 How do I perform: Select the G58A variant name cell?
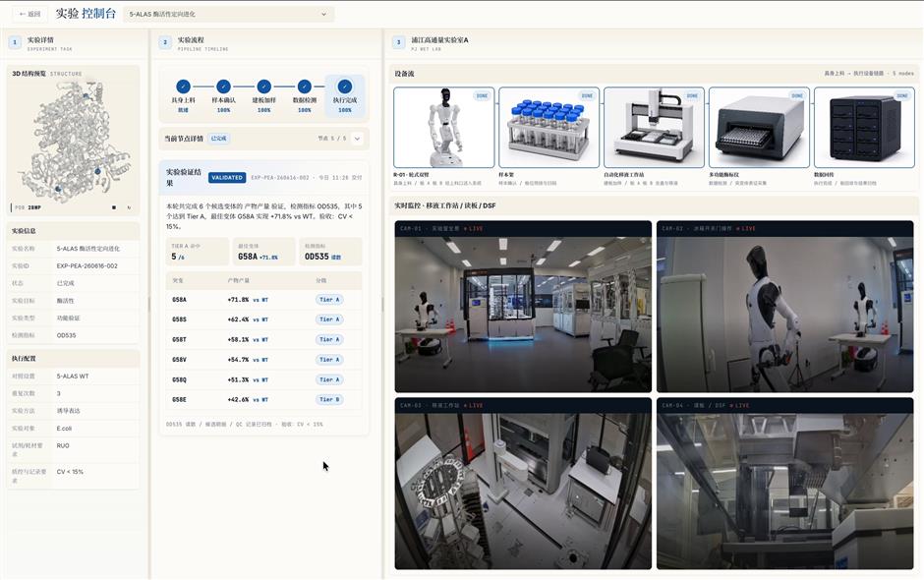pos(179,300)
